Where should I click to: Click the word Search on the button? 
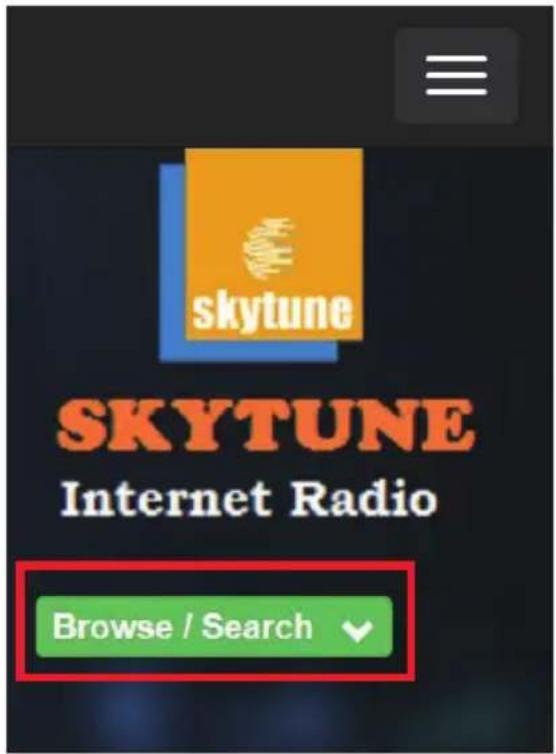tap(257, 627)
